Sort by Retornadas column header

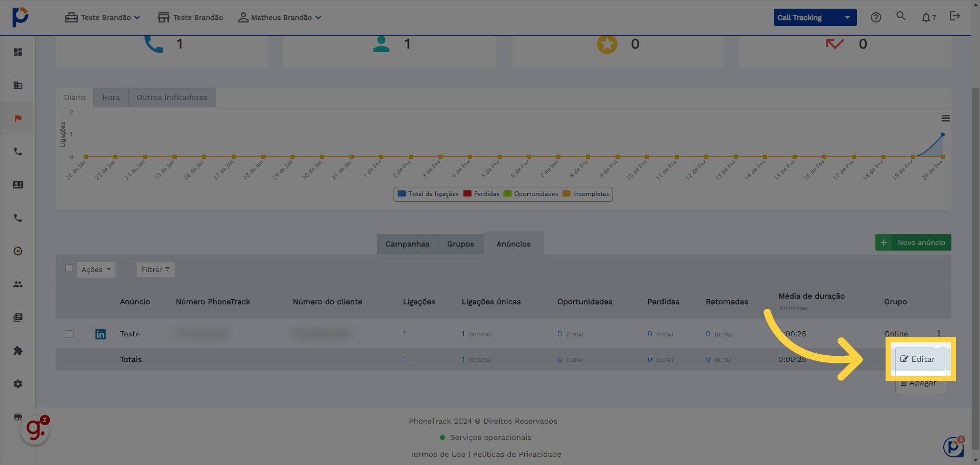727,302
